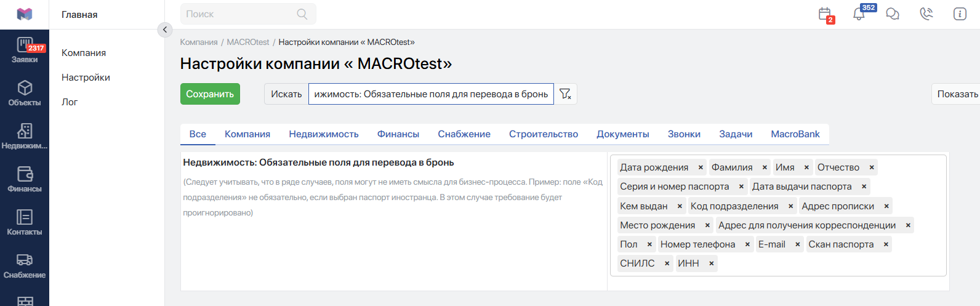The width and height of the screenshot is (980, 306).
Task: Remove the Дата рождения tag
Action: 701,167
